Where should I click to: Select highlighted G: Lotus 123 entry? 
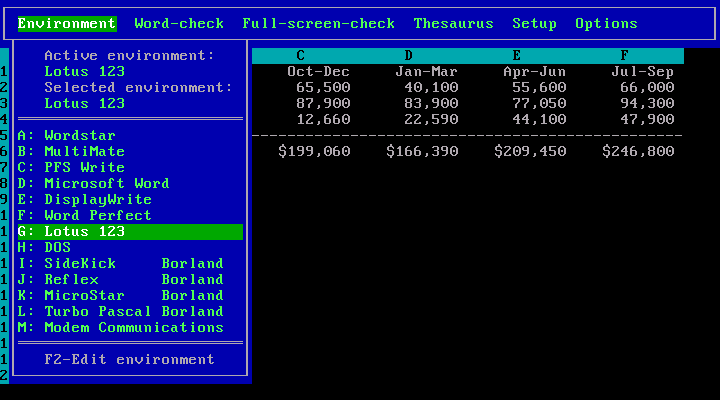coord(130,231)
